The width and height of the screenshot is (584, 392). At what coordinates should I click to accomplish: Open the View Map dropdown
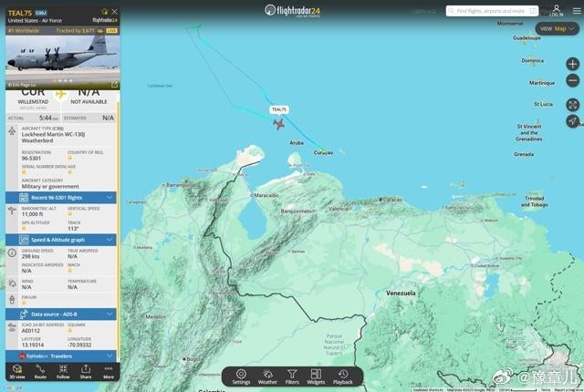557,28
